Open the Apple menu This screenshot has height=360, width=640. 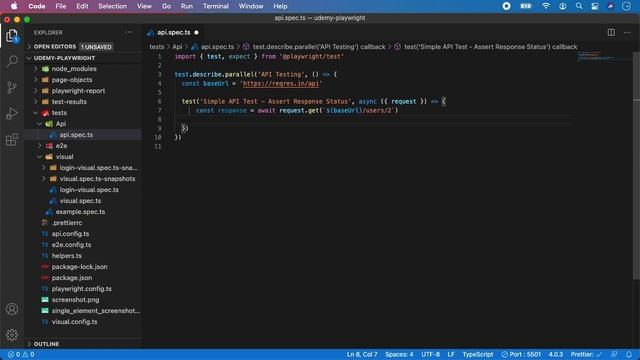pyautogui.click(x=14, y=6)
